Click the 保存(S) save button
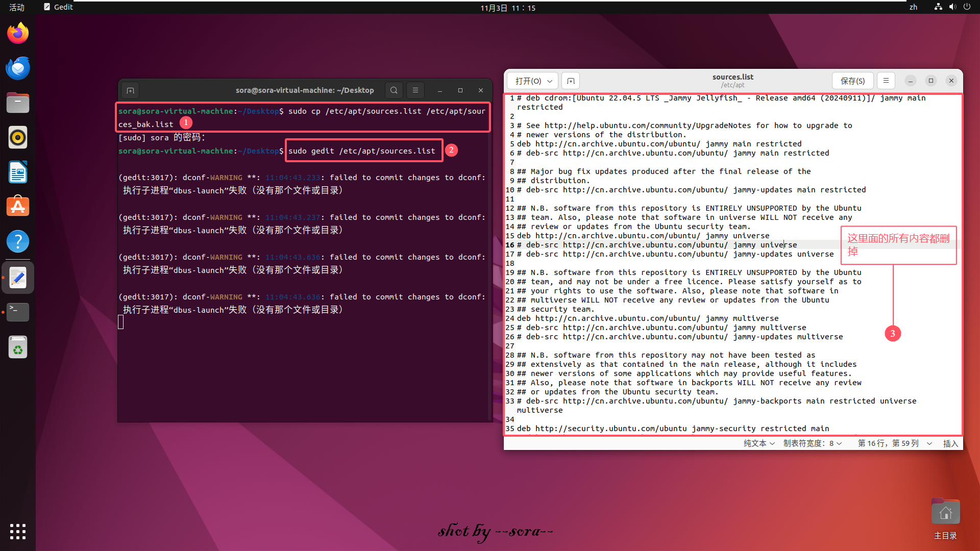 click(852, 81)
